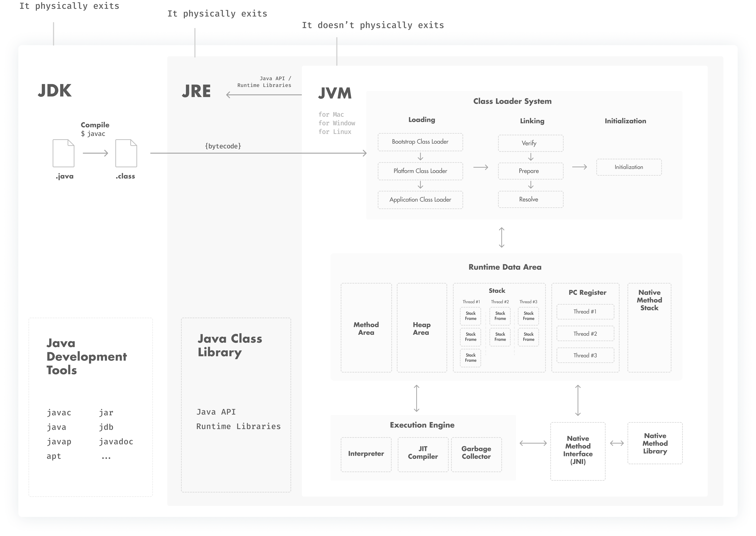Click double arrow between Execution Engine and JNI
Viewport: 756px width, 536px height.
533,443
